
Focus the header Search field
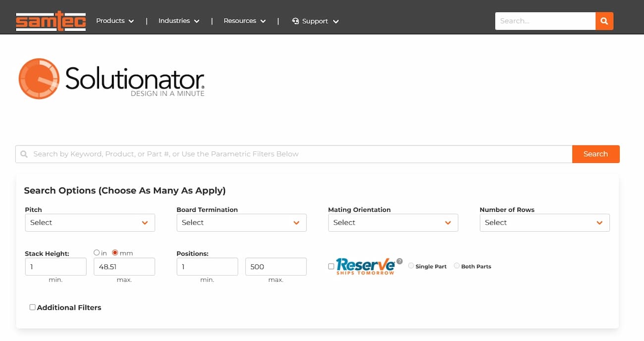[545, 21]
